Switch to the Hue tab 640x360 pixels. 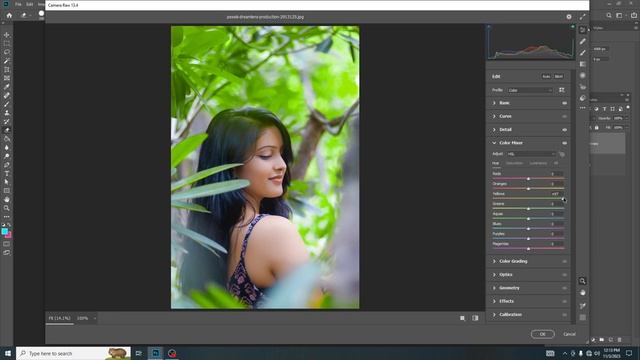496,163
